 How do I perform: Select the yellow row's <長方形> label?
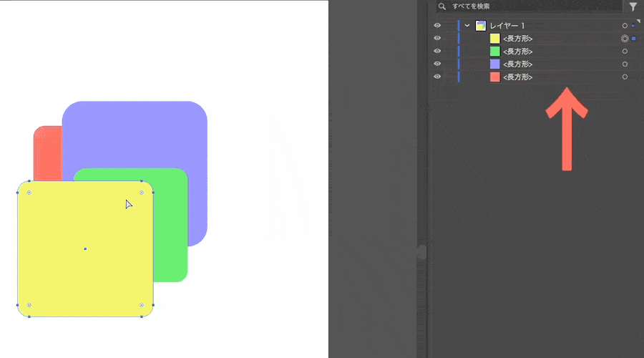518,39
